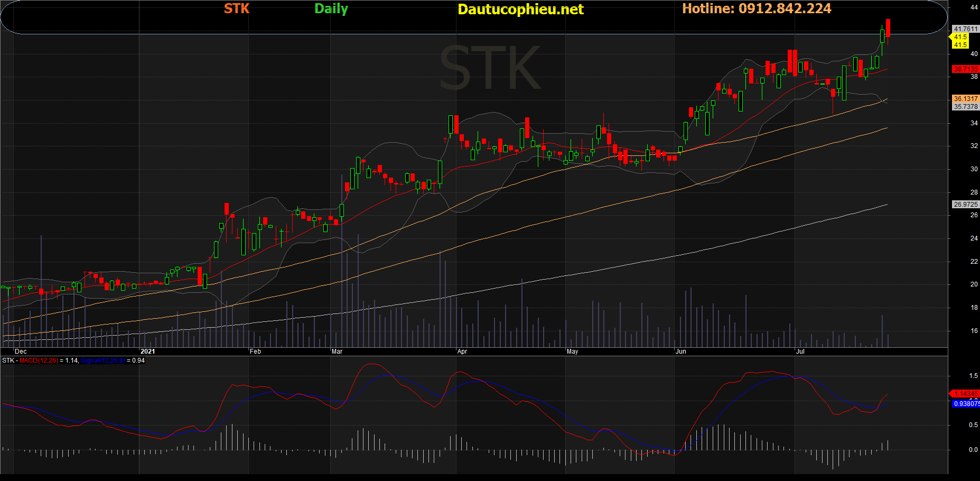The width and height of the screenshot is (980, 481).
Task: Click the gray 41.7611 upper band tag
Action: pos(965,29)
